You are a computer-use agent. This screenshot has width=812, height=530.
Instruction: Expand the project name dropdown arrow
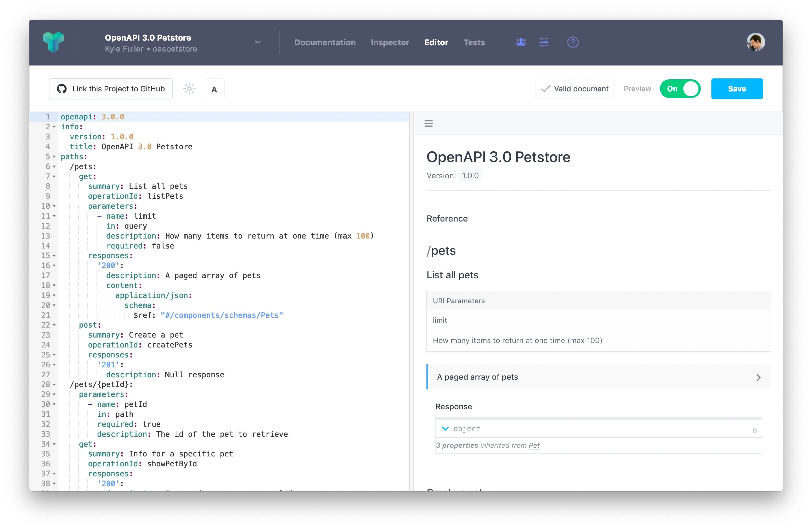[257, 42]
